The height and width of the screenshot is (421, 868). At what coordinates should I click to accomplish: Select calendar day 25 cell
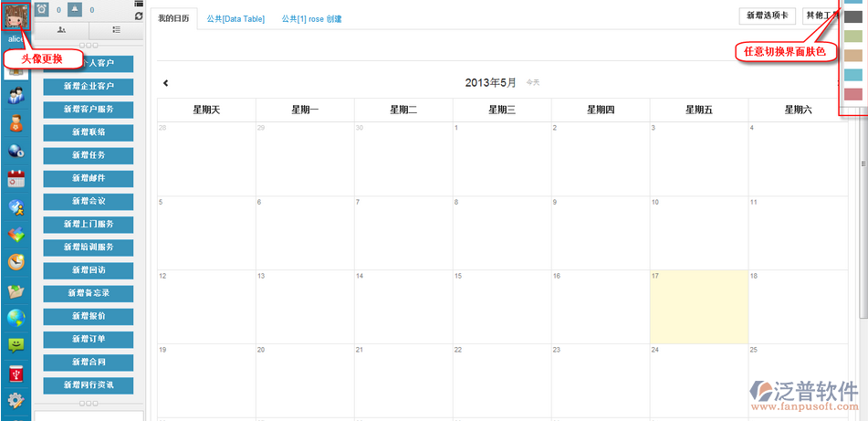tap(798, 381)
